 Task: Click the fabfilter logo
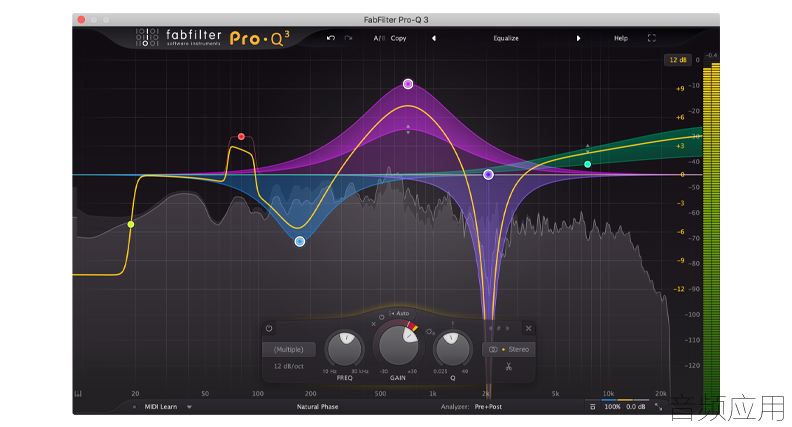(x=178, y=37)
